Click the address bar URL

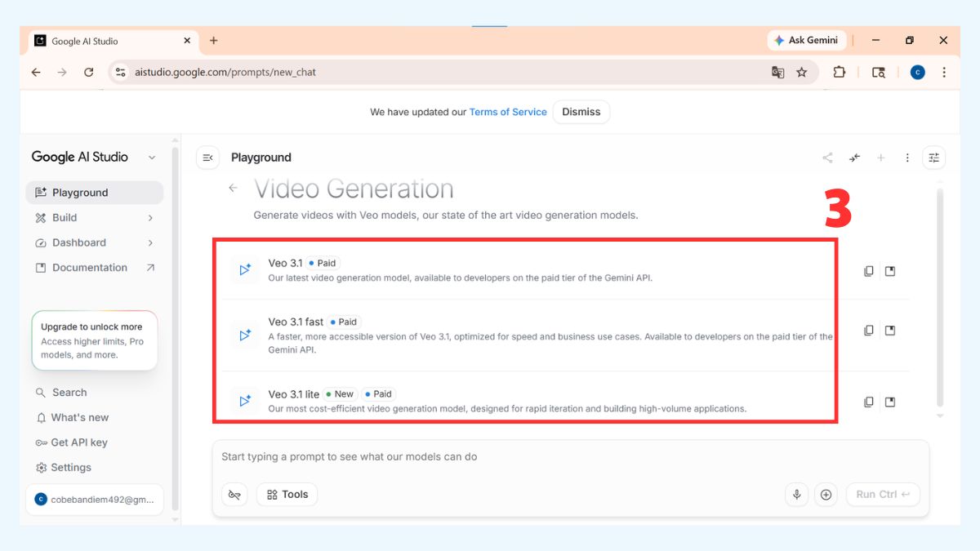pyautogui.click(x=224, y=72)
